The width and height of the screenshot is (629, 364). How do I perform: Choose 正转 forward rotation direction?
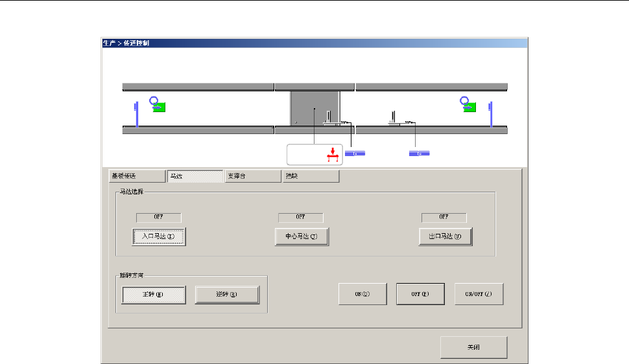154,295
